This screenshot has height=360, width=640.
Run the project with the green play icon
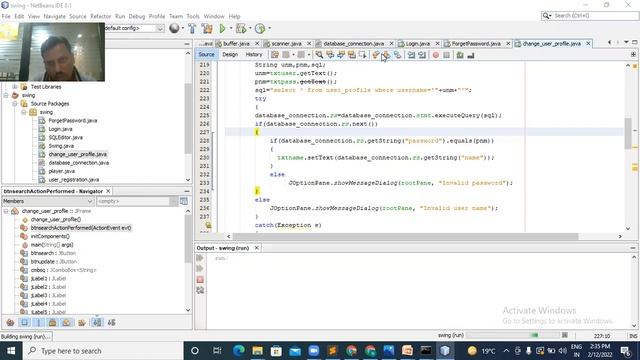(x=222, y=28)
